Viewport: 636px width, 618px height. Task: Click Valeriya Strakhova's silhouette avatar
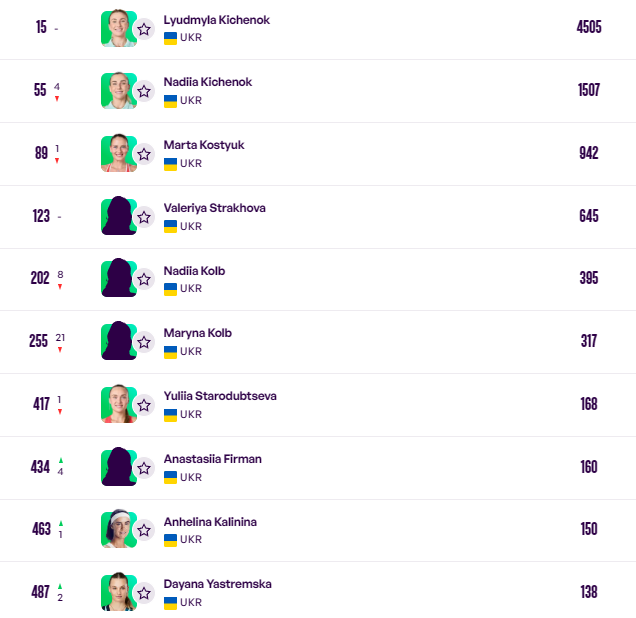pyautogui.click(x=119, y=216)
